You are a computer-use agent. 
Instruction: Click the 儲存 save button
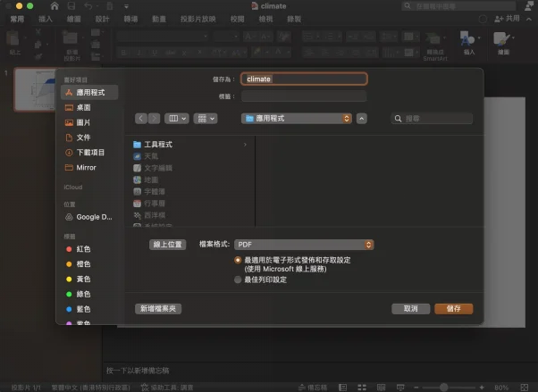tap(454, 309)
